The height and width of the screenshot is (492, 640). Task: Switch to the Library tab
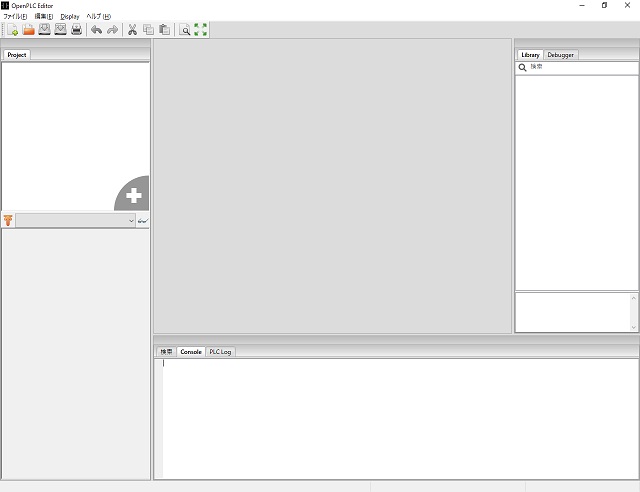tap(530, 55)
